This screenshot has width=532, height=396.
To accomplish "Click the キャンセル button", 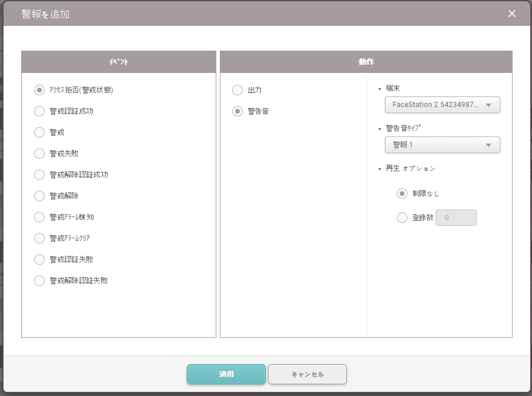I will 307,374.
